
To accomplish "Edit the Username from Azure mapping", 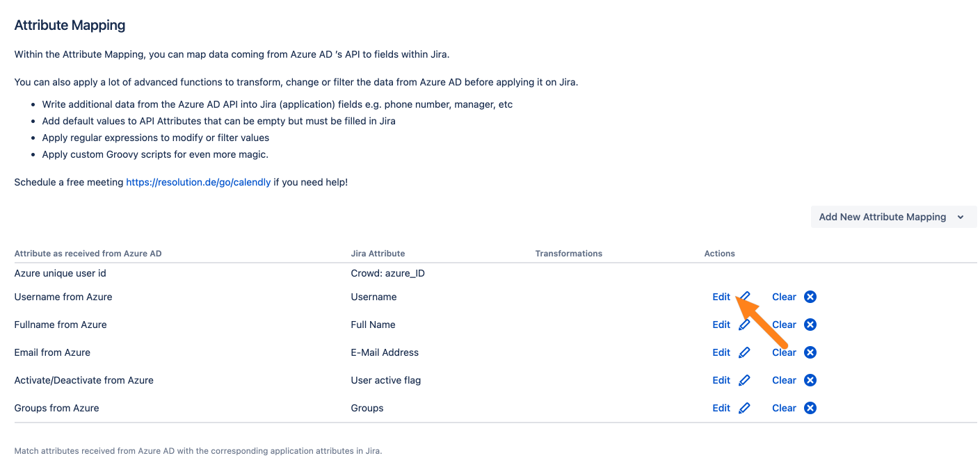I will point(721,297).
